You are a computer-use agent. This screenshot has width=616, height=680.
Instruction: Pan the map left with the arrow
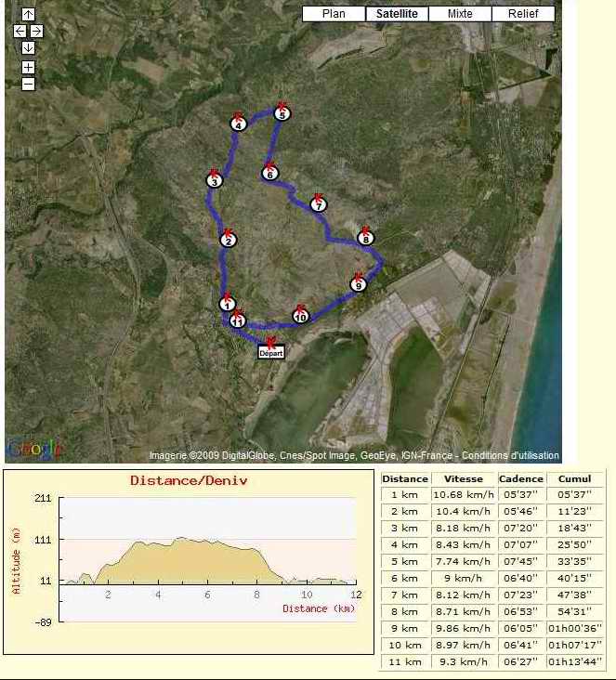point(20,32)
